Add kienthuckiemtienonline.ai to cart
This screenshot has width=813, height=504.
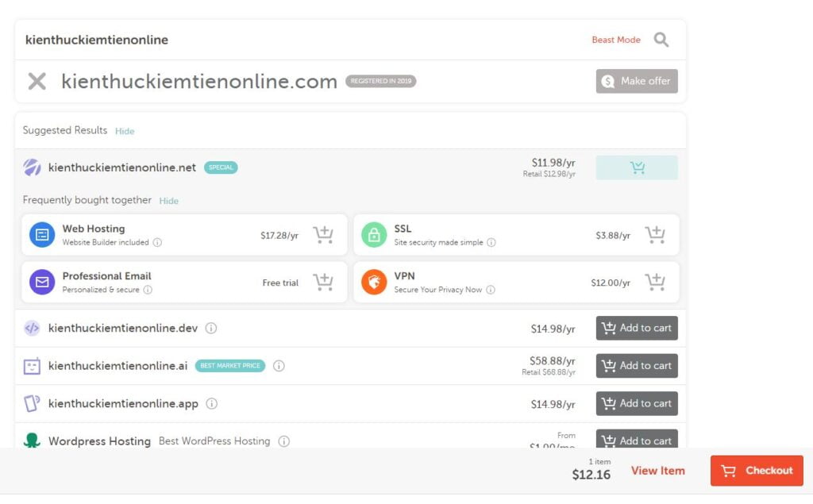(637, 366)
